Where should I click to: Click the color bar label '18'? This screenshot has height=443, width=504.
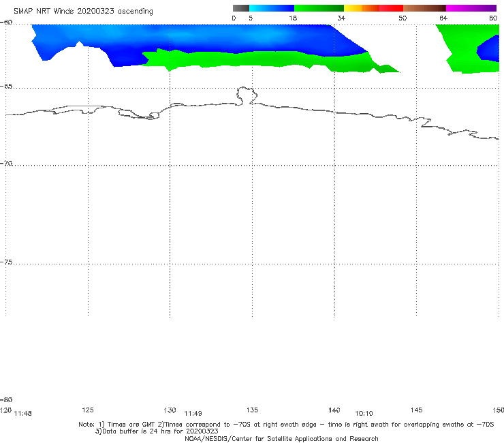tap(293, 18)
